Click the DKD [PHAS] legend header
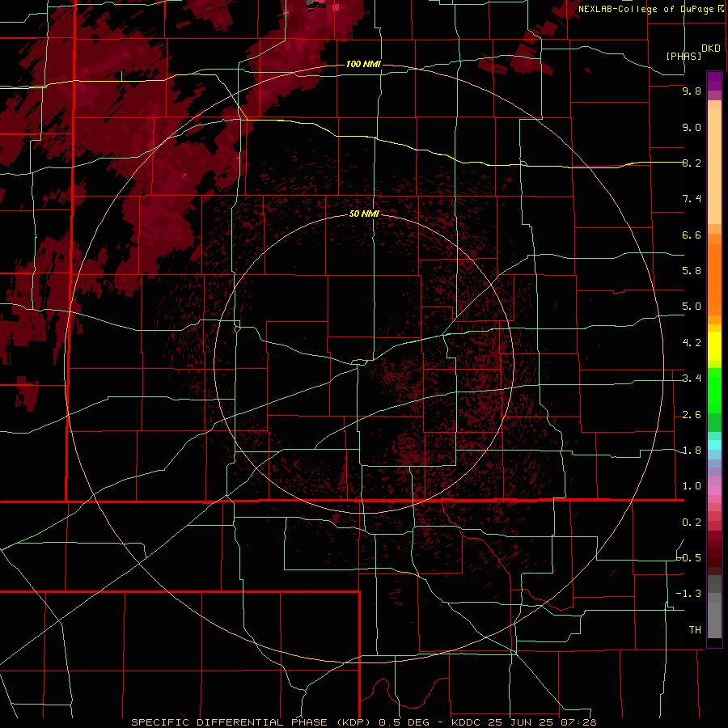 [692, 52]
